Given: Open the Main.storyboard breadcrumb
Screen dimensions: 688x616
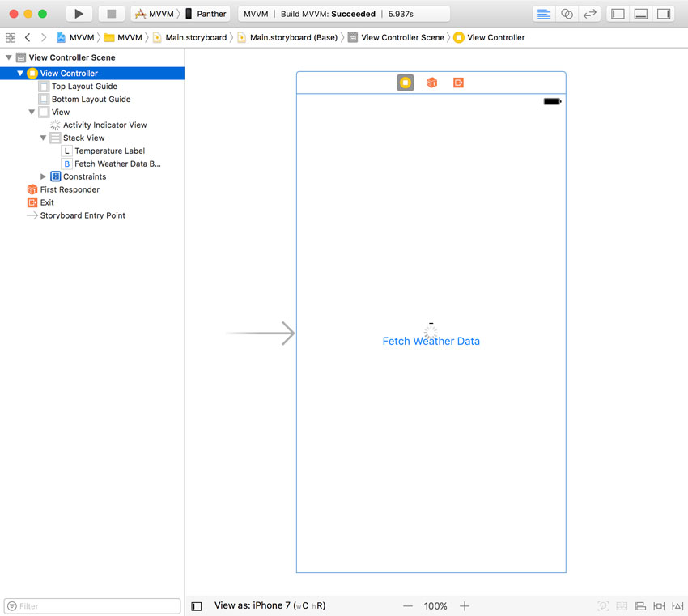Looking at the screenshot, I should pyautogui.click(x=190, y=38).
